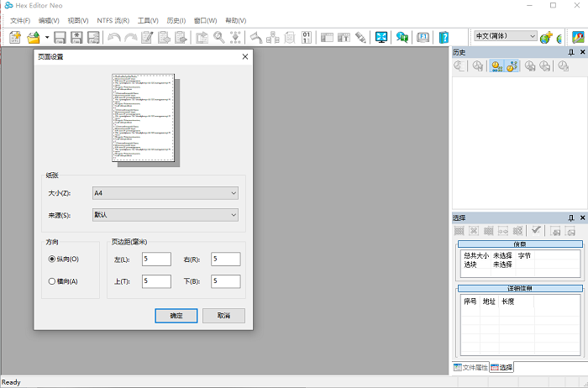Click the left margin 左(L) input field

[x=156, y=260]
